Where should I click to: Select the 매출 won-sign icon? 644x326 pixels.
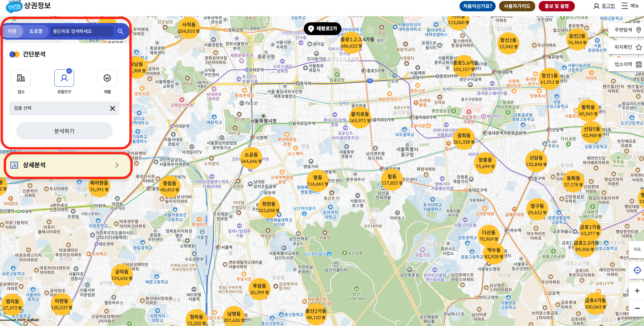click(x=107, y=78)
